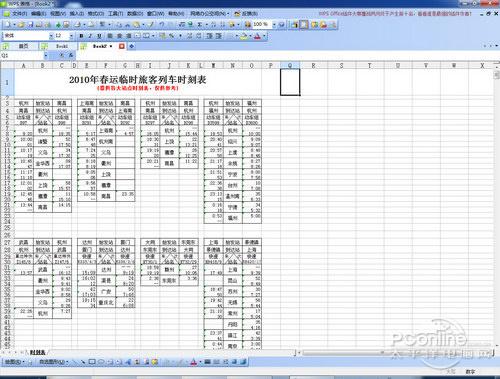Click the open folder icon
Screen dimensions: 500x379
click(22, 24)
